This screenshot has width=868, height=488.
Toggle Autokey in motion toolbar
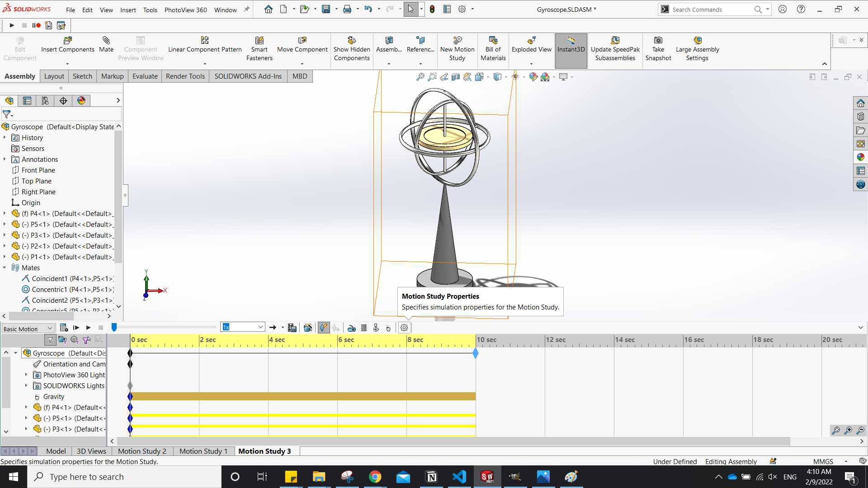click(x=324, y=328)
